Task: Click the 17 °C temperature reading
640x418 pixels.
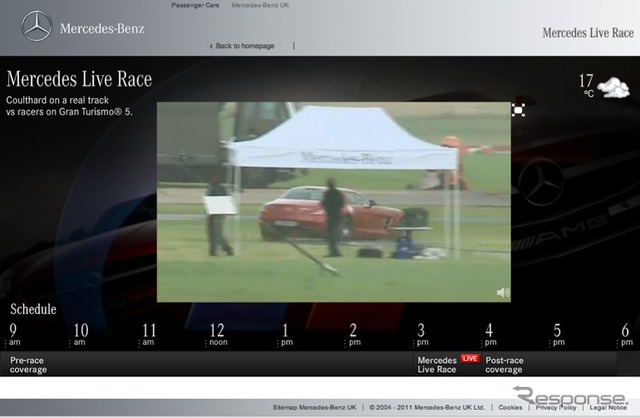Action: click(586, 85)
